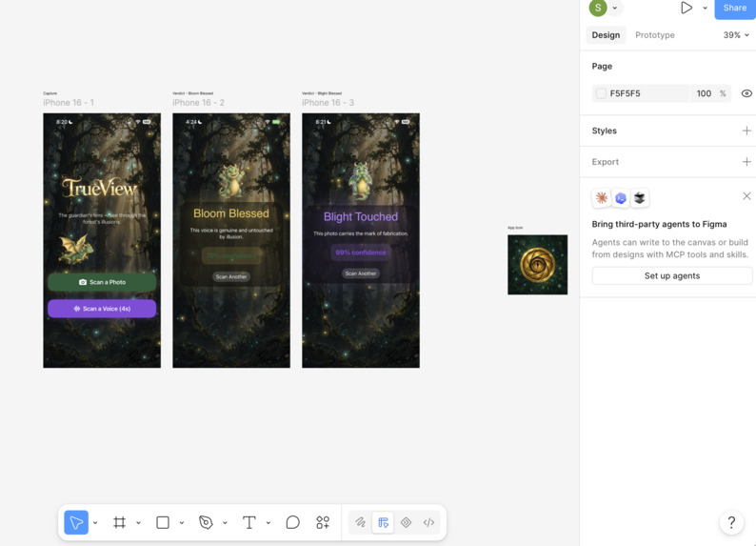The width and height of the screenshot is (756, 546).
Task: Open the Actions and components tool
Action: coord(323,522)
